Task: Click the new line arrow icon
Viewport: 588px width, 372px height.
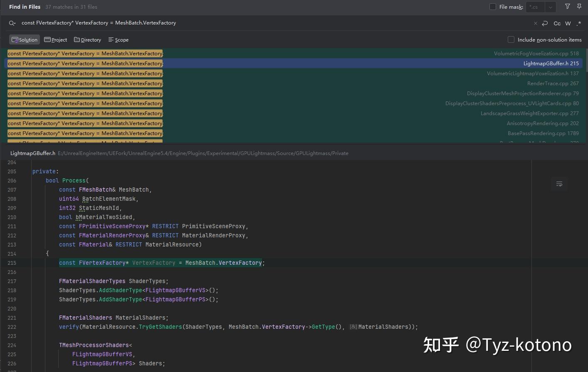Action: point(545,23)
